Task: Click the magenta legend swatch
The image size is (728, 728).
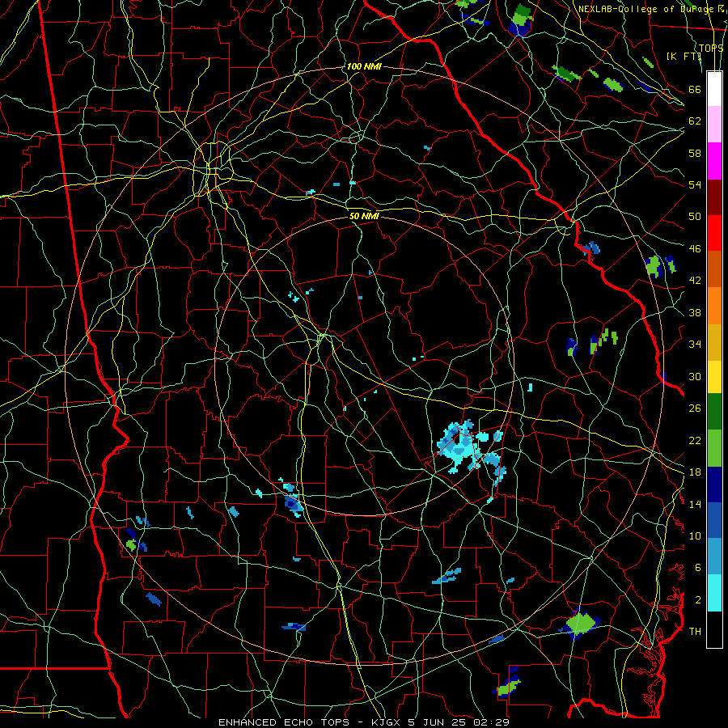Action: tap(714, 161)
